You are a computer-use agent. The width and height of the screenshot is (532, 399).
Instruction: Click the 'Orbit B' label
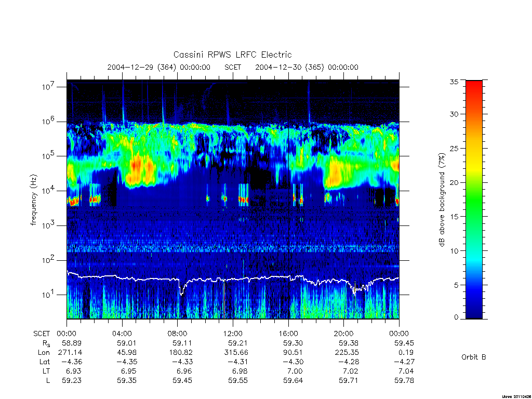(x=474, y=357)
